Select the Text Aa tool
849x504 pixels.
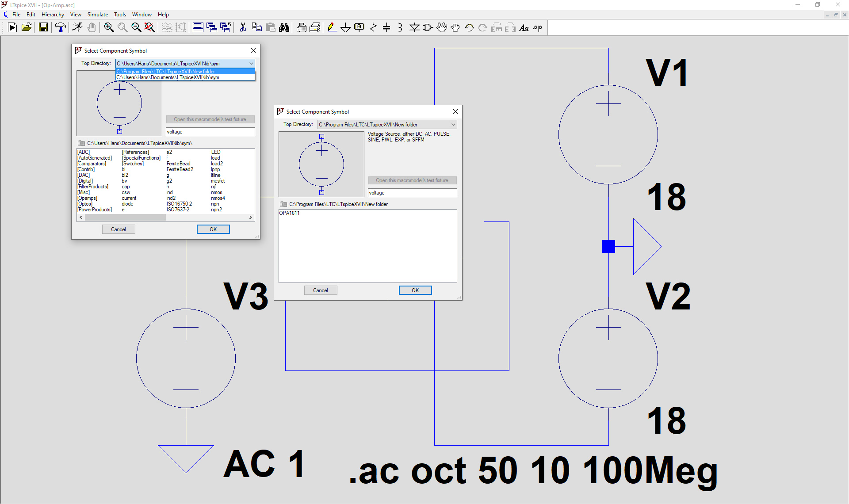[524, 28]
